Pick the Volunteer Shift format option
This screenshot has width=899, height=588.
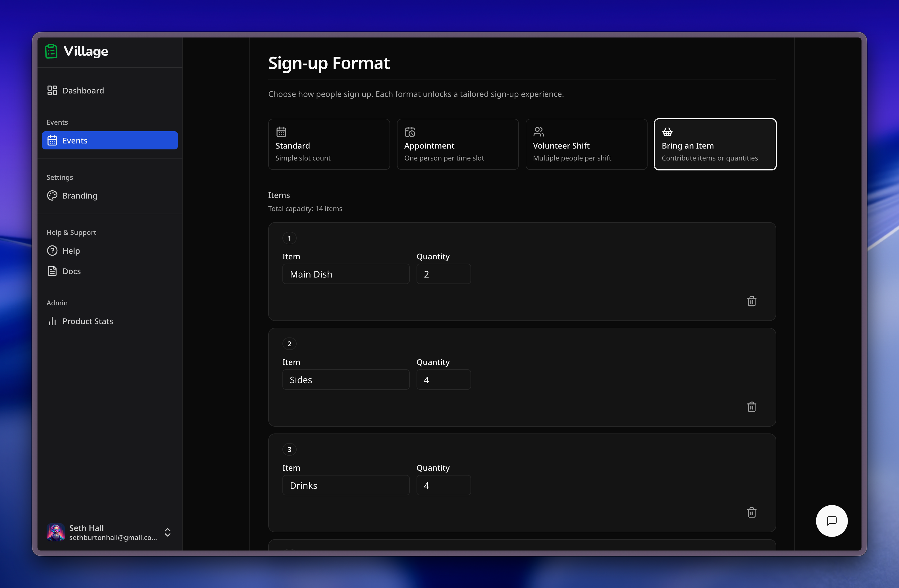pyautogui.click(x=586, y=144)
